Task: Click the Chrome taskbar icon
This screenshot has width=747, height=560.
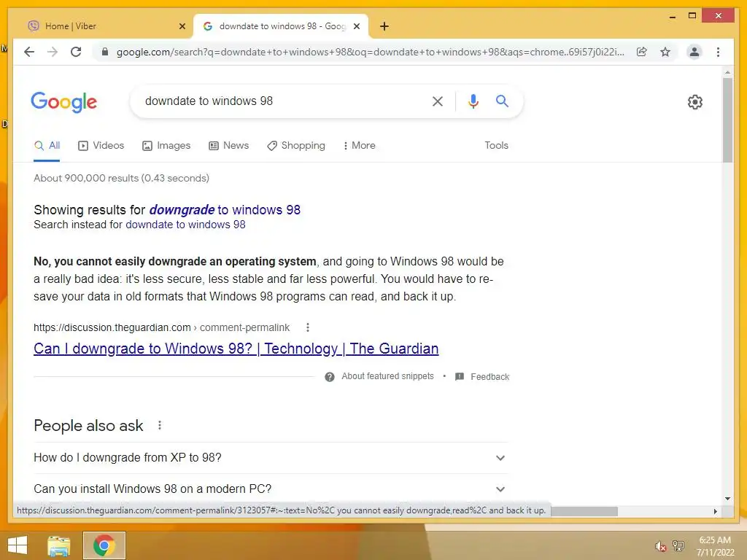Action: point(104,545)
